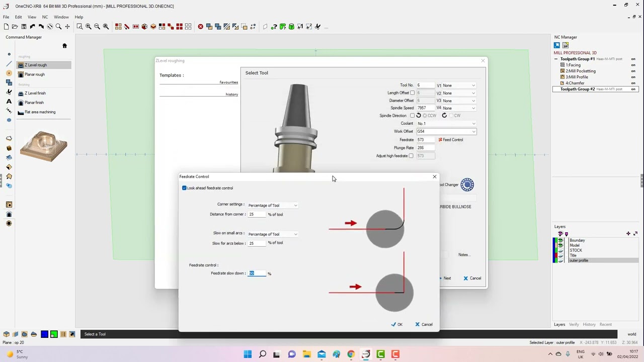Image resolution: width=644 pixels, height=362 pixels.
Task: Click blue color square in bottom toolbar
Action: pyautogui.click(x=44, y=334)
